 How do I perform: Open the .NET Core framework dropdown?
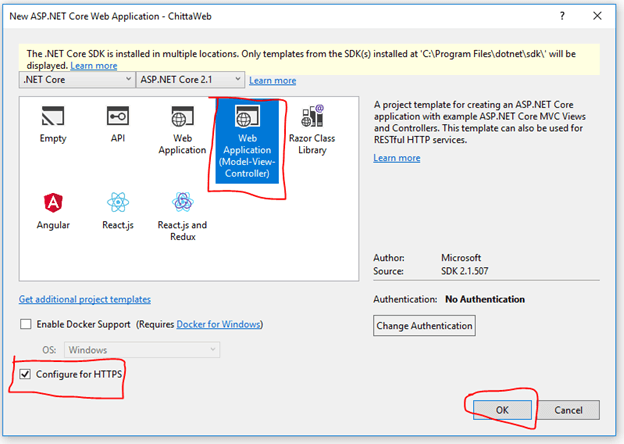click(x=77, y=80)
